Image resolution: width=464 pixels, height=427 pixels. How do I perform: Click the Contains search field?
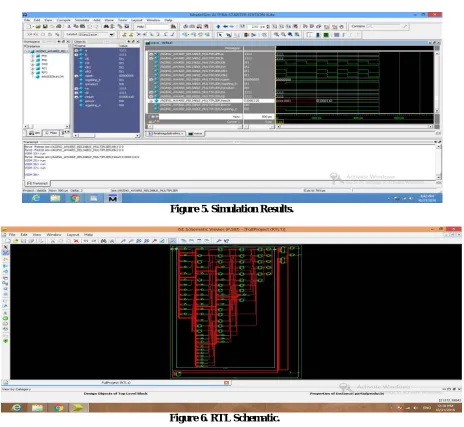click(x=383, y=26)
